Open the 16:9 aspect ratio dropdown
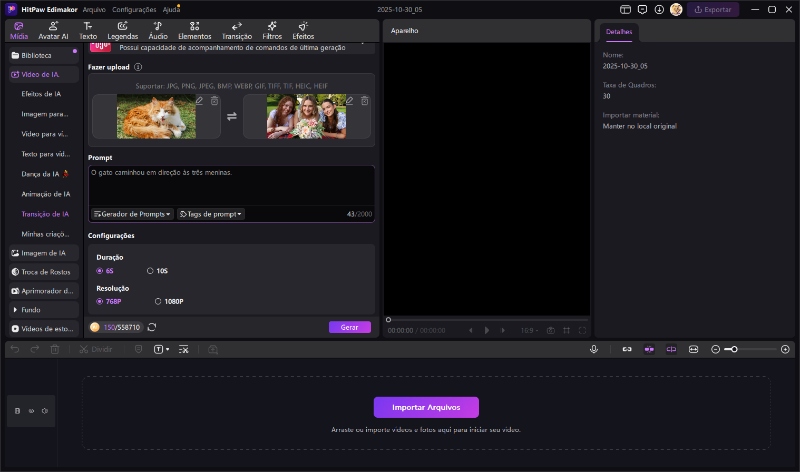The height and width of the screenshot is (472, 800). pos(530,331)
